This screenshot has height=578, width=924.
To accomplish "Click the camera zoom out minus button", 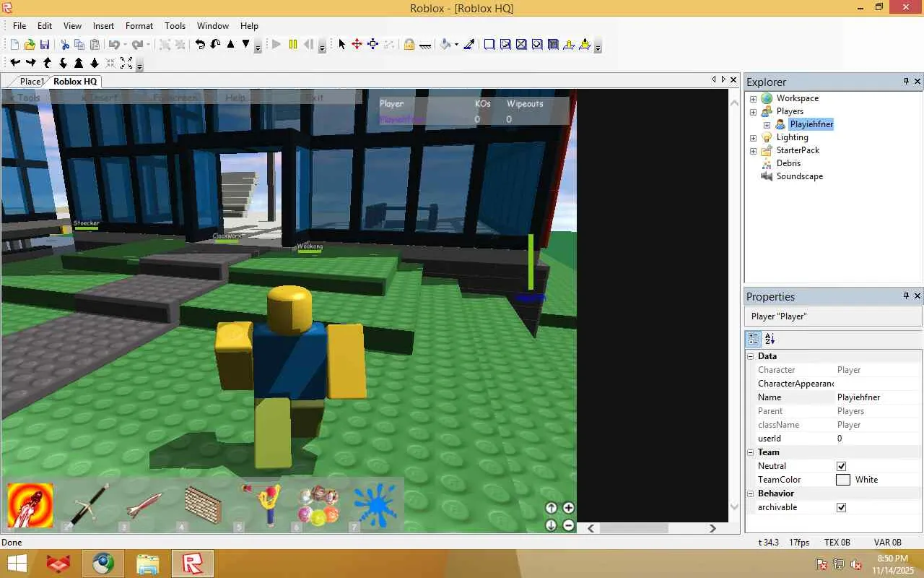I will (568, 525).
